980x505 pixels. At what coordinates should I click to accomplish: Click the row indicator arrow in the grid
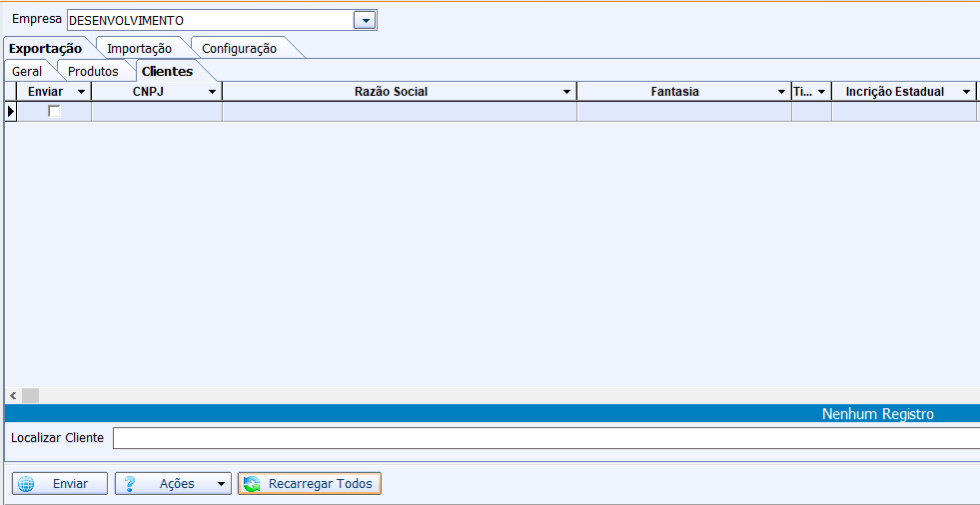(11, 112)
